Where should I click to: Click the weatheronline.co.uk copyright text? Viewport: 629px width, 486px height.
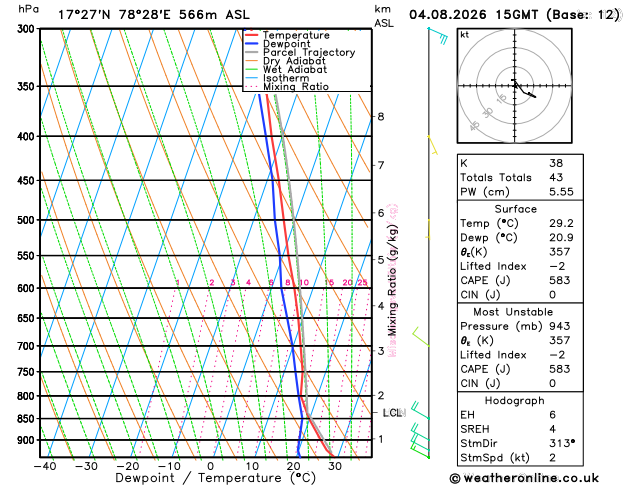[524, 478]
